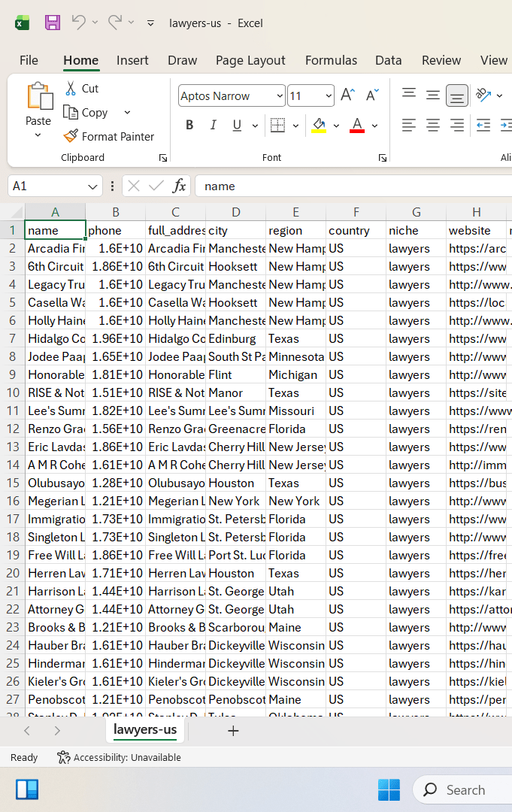Open the Formulas tab

point(332,61)
